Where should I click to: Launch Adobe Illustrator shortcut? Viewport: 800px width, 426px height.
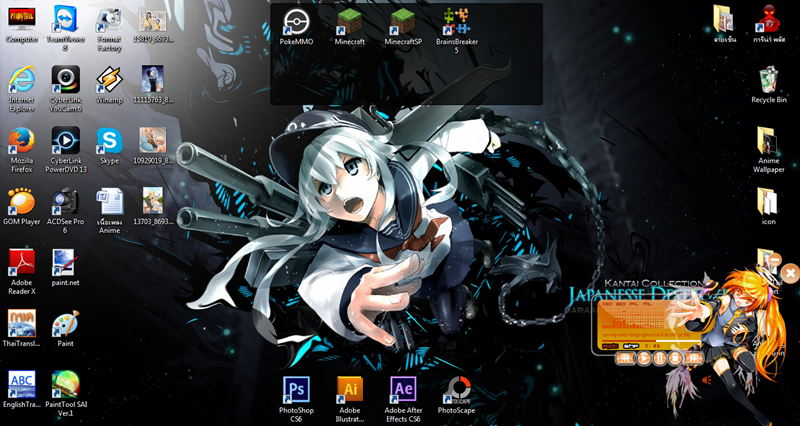click(x=350, y=399)
